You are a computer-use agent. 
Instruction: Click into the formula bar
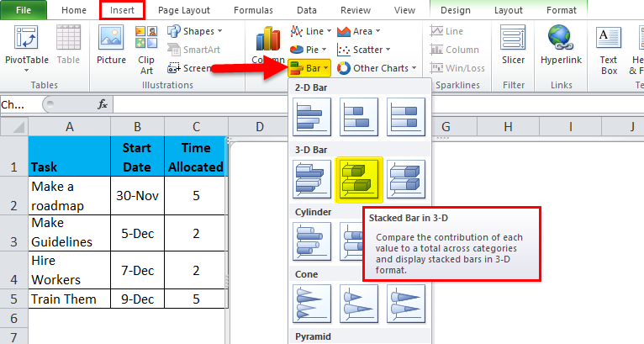point(377,105)
